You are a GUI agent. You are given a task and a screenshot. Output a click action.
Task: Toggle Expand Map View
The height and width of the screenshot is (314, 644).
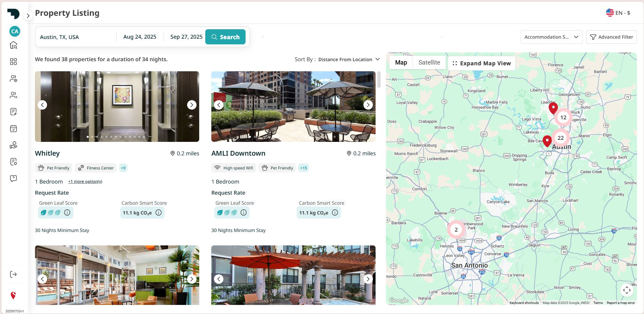click(x=481, y=63)
